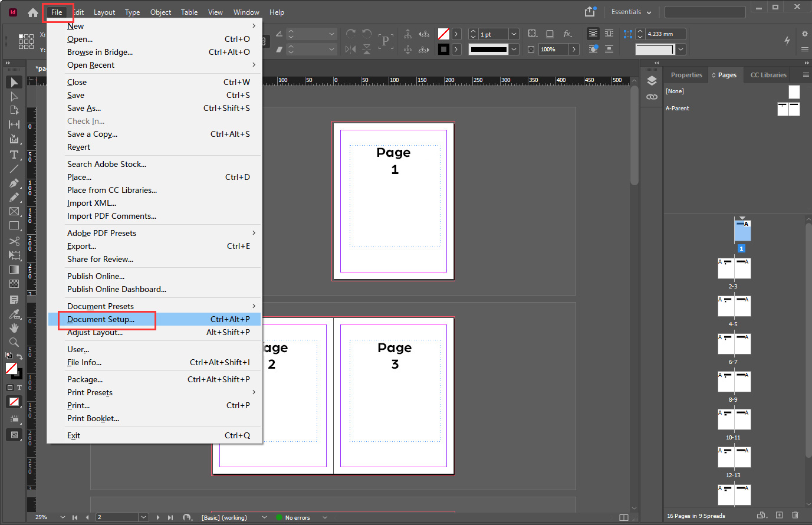
Task: Choose Export from File menu
Action: 154,246
